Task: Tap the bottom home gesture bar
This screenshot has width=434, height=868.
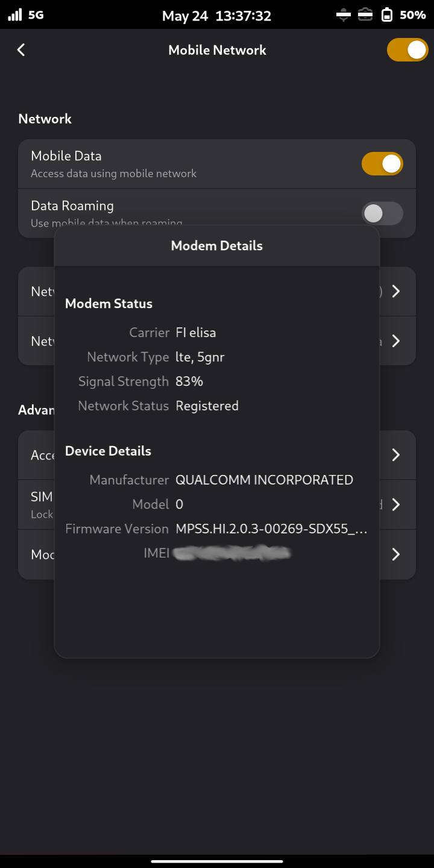Action: click(x=217, y=861)
